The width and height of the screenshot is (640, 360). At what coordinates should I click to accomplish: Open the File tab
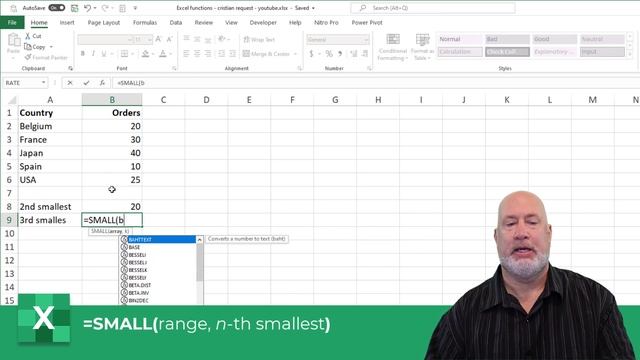pyautogui.click(x=12, y=22)
